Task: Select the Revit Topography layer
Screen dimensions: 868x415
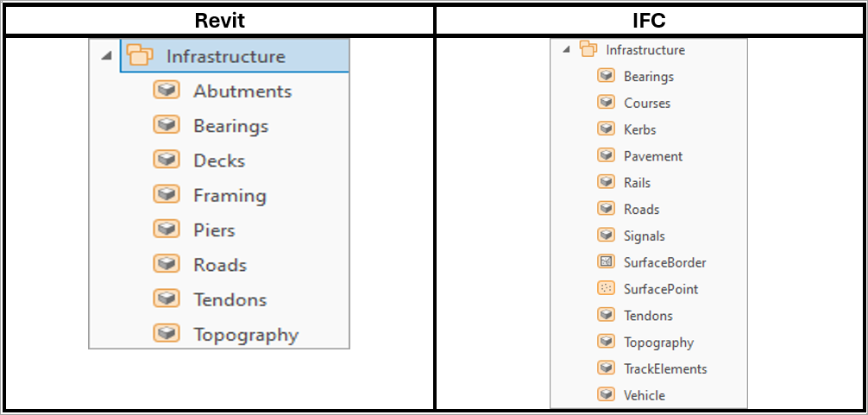Action: point(245,335)
